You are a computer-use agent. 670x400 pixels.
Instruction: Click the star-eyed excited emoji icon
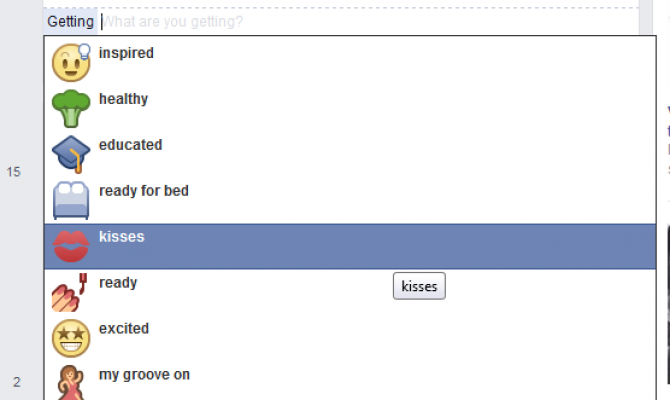click(x=71, y=338)
